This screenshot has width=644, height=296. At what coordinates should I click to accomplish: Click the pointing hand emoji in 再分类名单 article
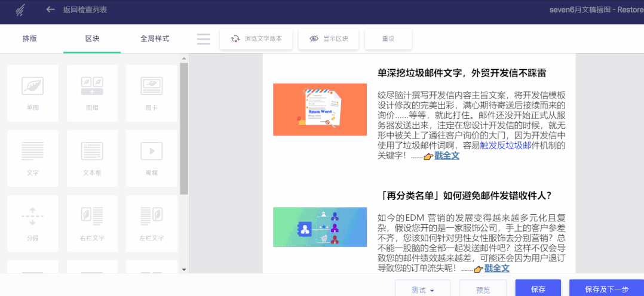(x=479, y=269)
